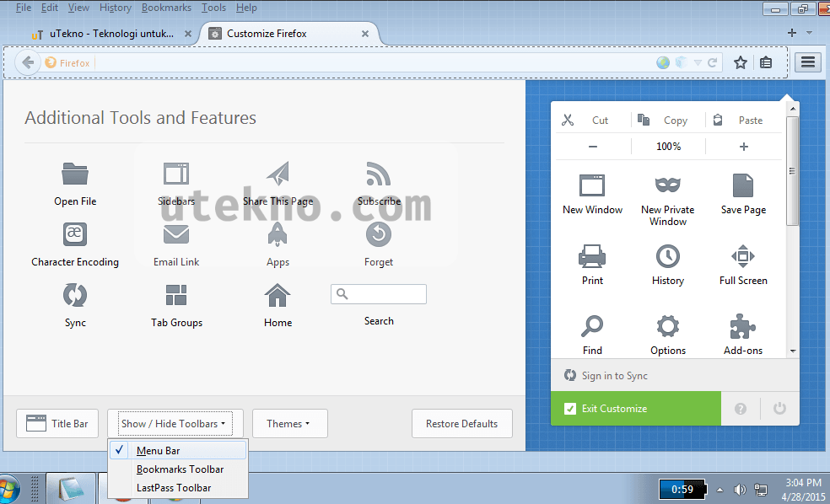The image size is (830, 504).
Task: Toggle the Title Bar button
Action: [57, 424]
